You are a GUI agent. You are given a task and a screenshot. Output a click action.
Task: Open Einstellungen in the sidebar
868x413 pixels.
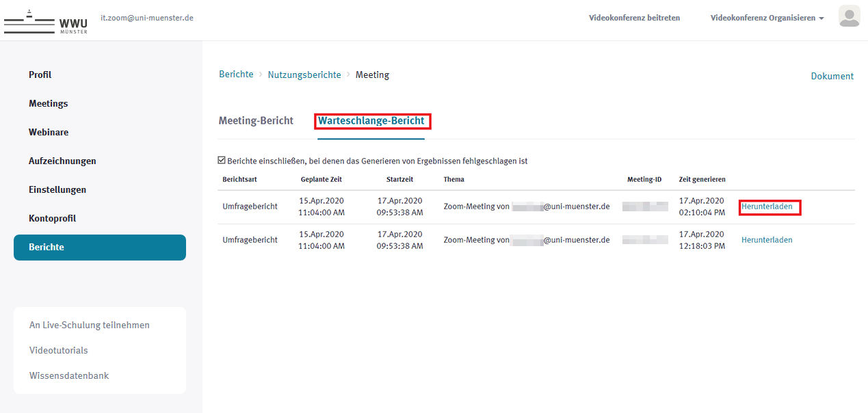(57, 190)
